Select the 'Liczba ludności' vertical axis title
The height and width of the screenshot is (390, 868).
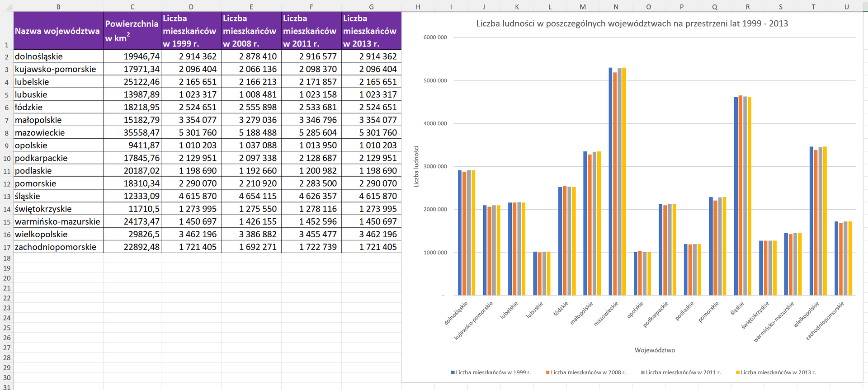[x=416, y=166]
